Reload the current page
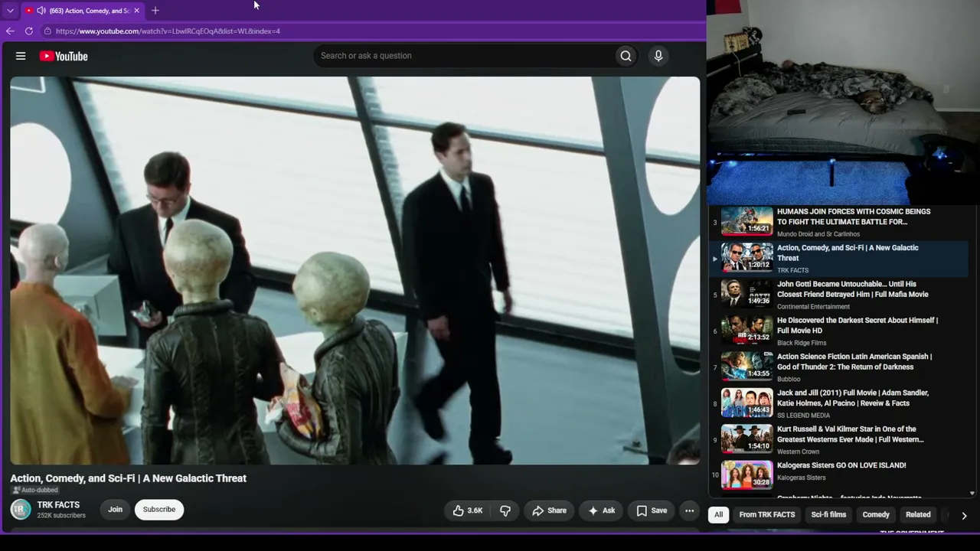This screenshot has height=551, width=980. (x=29, y=31)
